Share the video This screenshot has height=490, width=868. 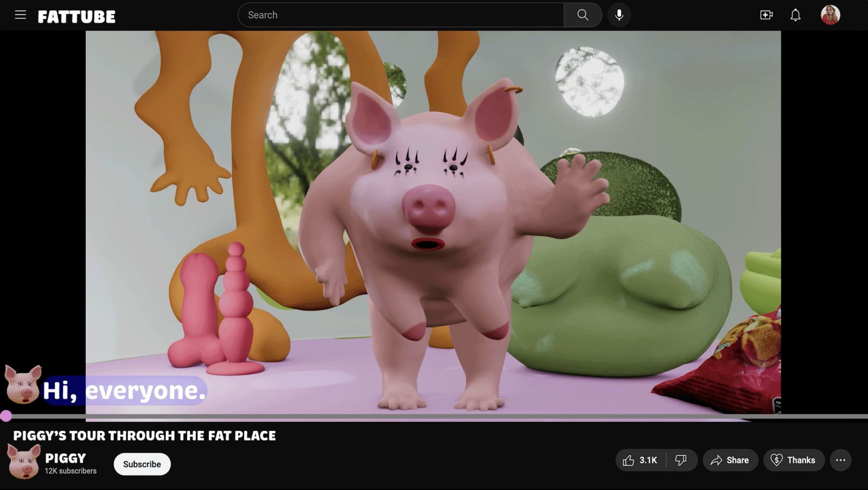730,460
